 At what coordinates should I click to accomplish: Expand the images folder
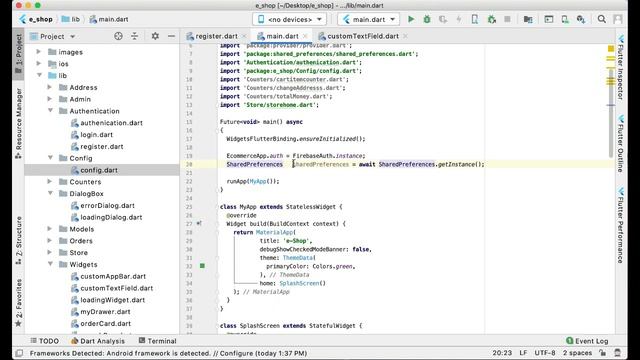click(38, 52)
